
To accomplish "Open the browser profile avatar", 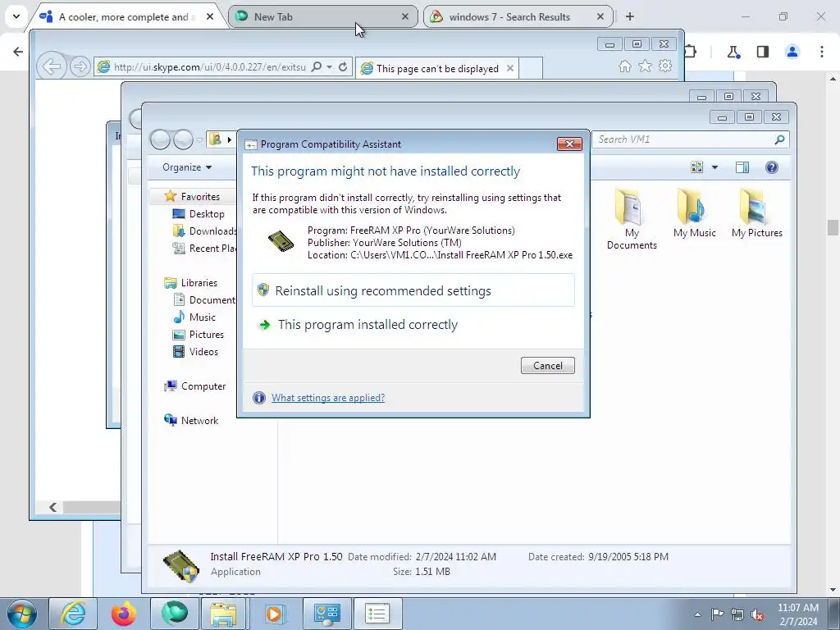I will tap(792, 52).
